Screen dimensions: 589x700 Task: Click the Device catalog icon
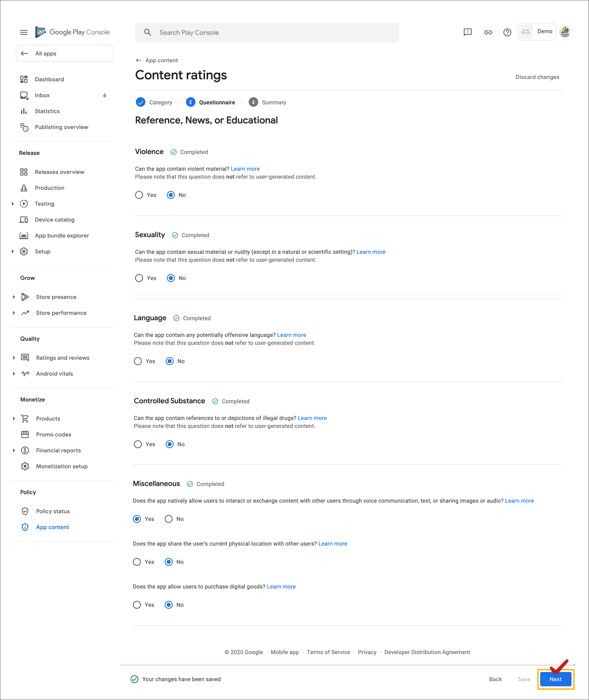point(24,220)
